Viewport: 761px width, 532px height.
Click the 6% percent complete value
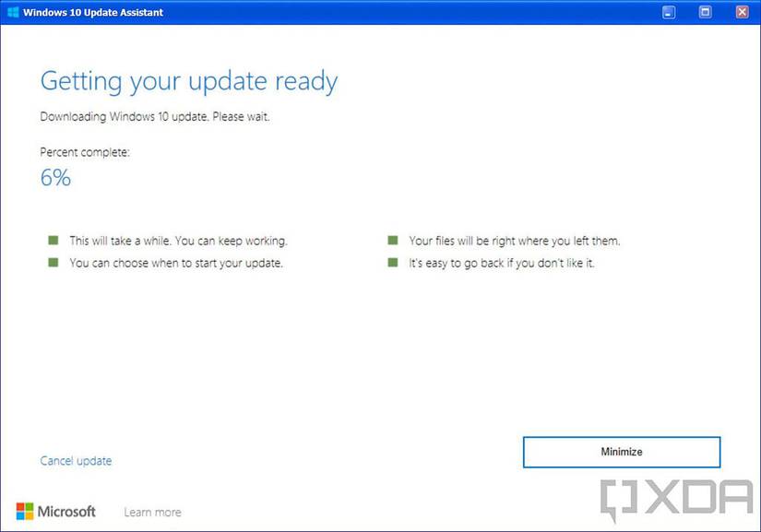click(x=55, y=178)
